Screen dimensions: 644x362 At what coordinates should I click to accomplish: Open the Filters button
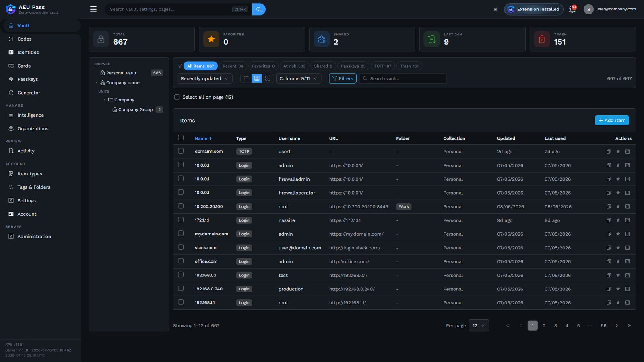[x=343, y=78]
